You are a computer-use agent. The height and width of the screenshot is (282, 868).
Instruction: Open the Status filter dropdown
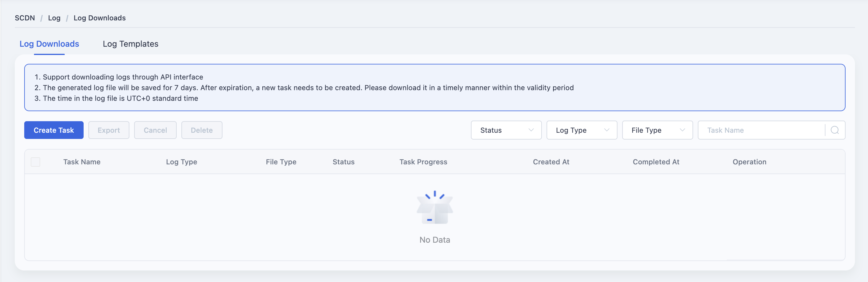[x=506, y=130]
